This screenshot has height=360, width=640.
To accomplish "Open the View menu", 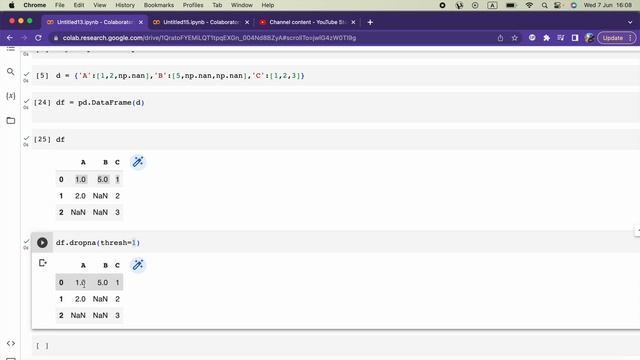I will click(x=100, y=5).
